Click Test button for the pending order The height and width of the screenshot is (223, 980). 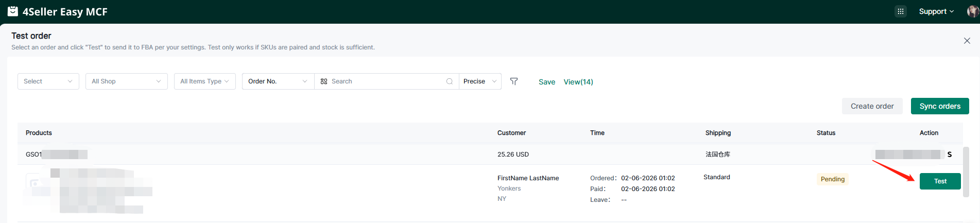point(940,181)
